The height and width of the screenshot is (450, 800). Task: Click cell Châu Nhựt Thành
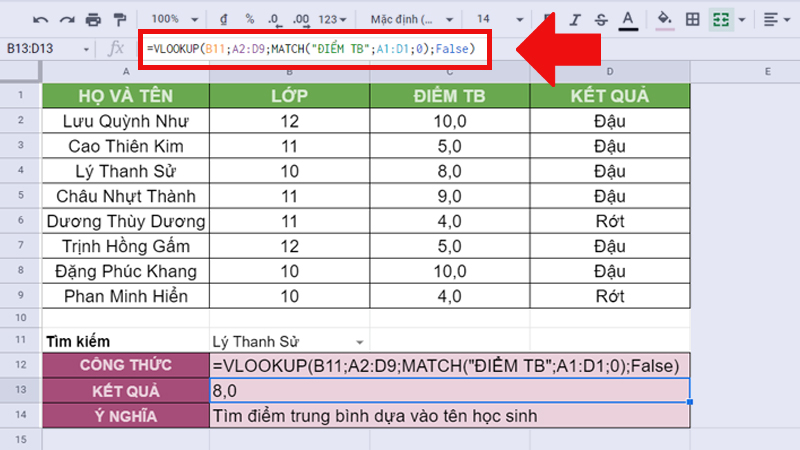pos(126,196)
